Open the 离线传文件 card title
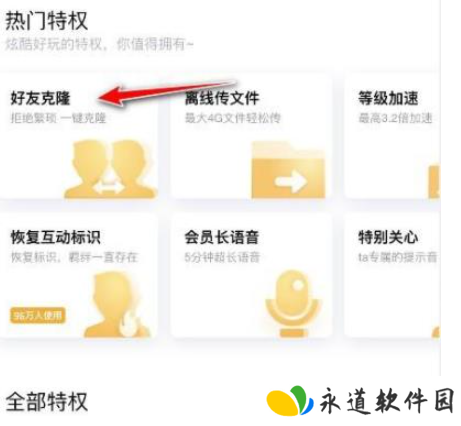 coord(222,98)
